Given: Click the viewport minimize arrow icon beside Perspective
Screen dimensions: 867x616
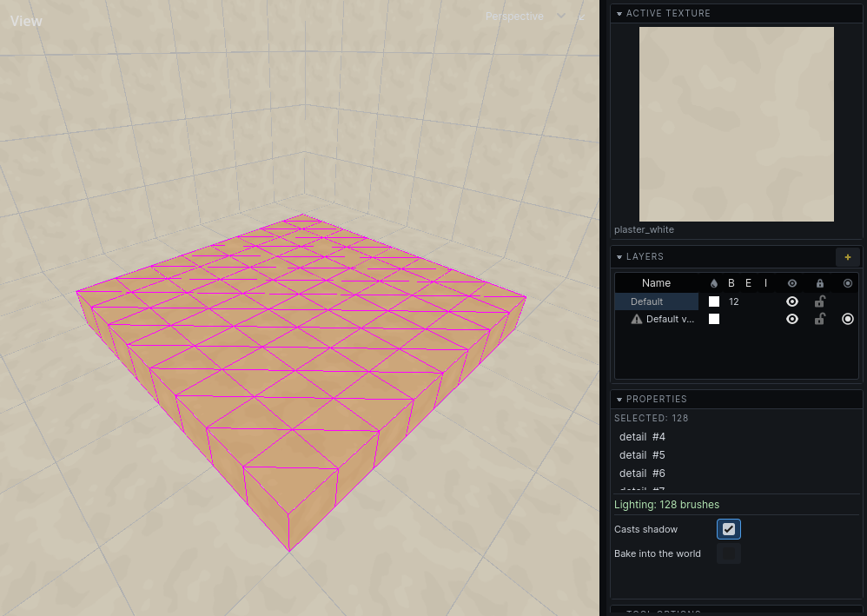Looking at the screenshot, I should pos(582,17).
